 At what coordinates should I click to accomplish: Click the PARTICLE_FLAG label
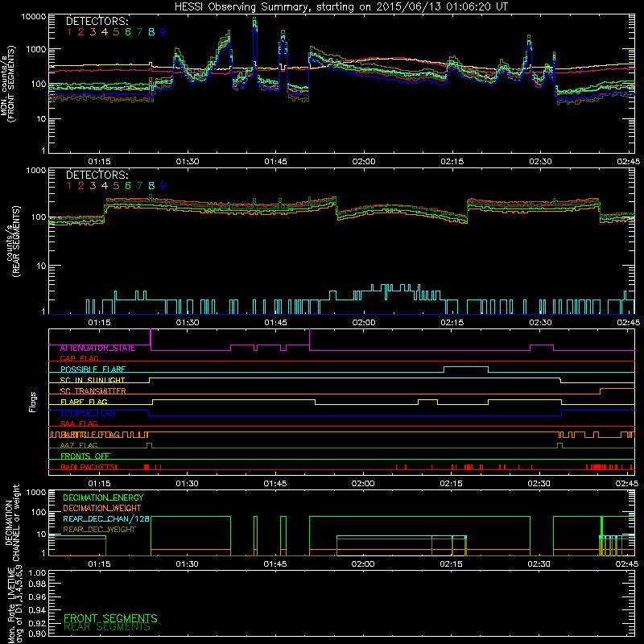[x=90, y=435]
